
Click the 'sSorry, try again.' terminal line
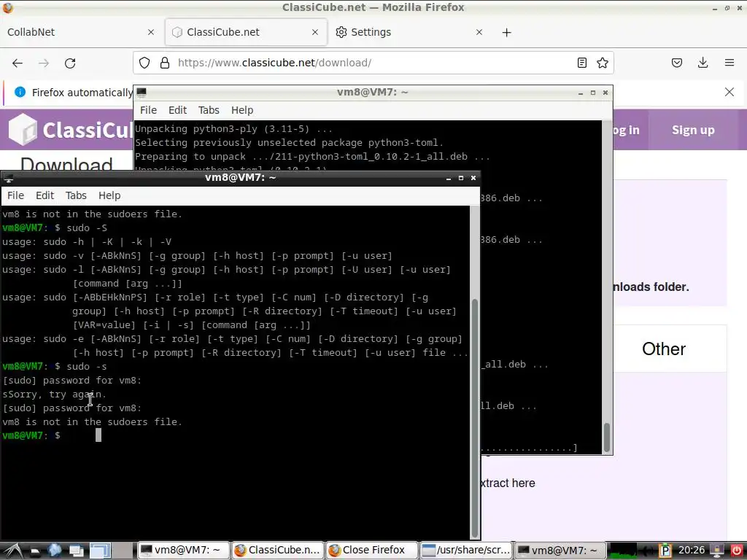point(54,394)
